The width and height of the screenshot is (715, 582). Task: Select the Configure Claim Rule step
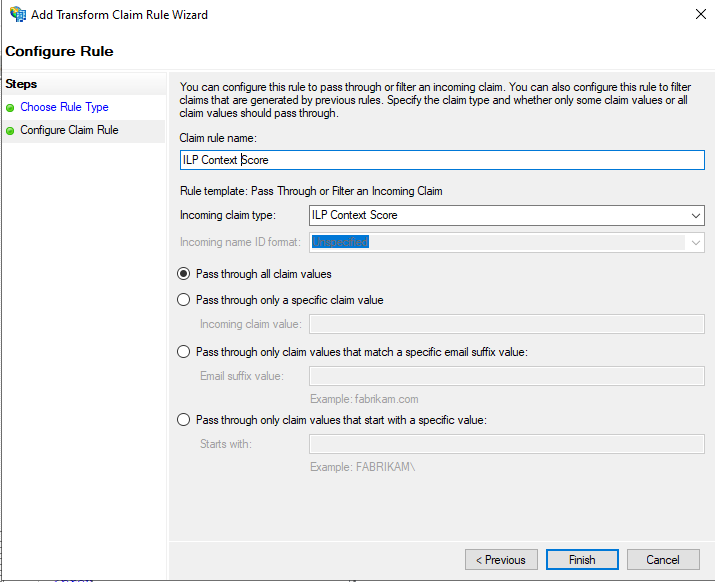69,130
